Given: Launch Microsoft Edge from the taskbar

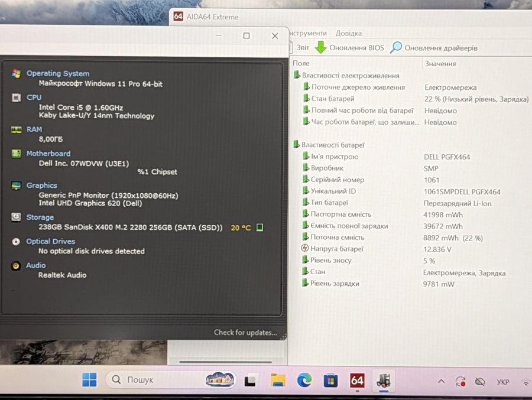Looking at the screenshot, I should [304, 381].
